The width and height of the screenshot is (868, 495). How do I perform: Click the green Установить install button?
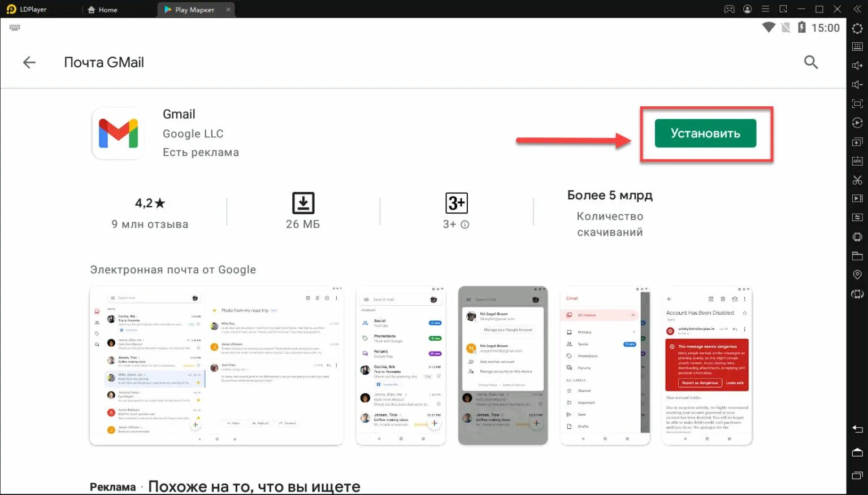click(705, 133)
